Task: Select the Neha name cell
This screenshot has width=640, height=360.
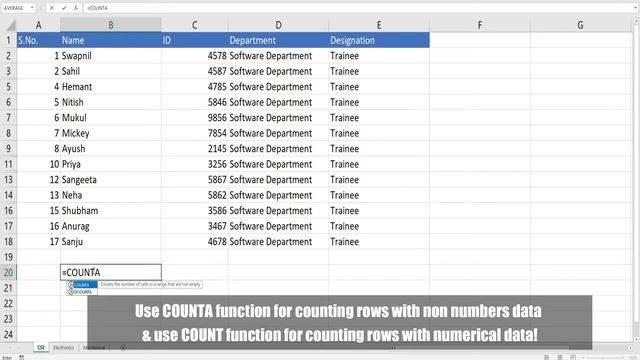Action: [x=111, y=195]
